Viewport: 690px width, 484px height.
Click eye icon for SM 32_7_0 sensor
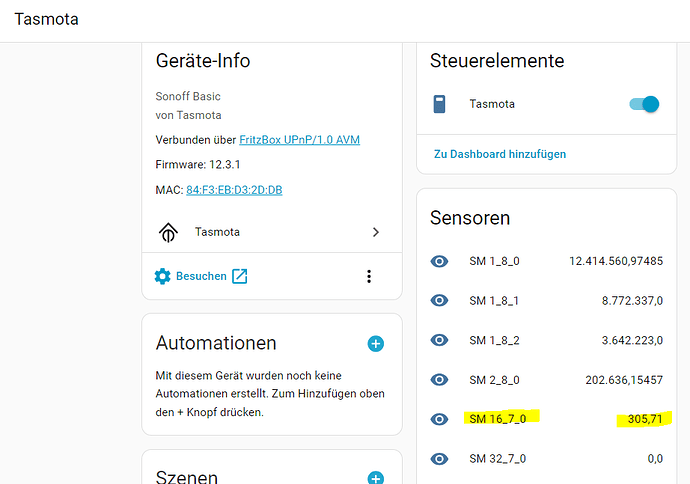point(439,459)
